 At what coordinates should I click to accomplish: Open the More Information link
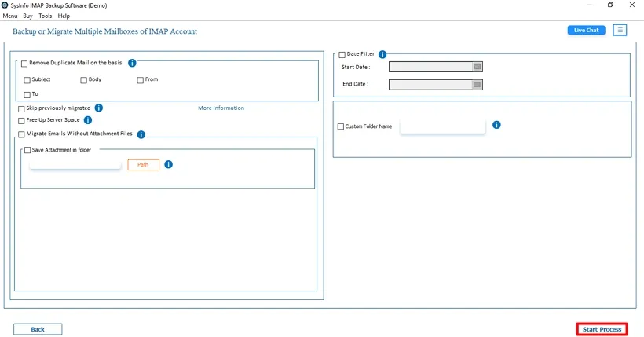[x=221, y=108]
